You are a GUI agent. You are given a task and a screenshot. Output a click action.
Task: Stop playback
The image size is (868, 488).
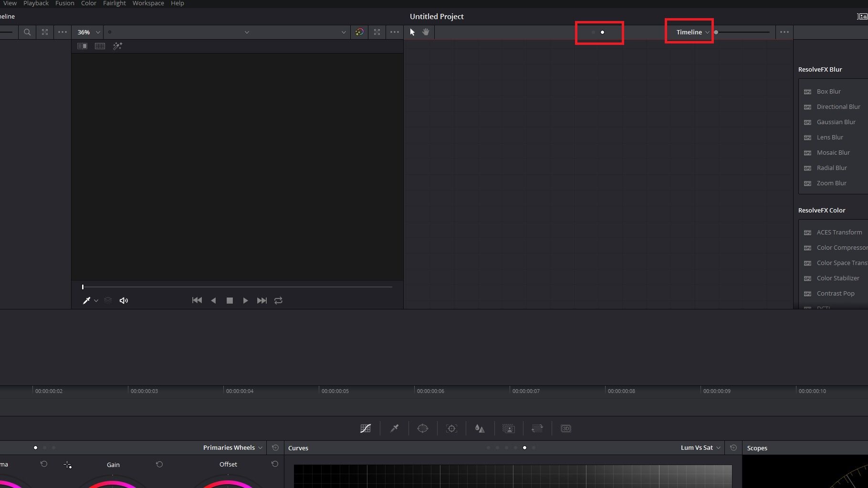click(x=230, y=300)
